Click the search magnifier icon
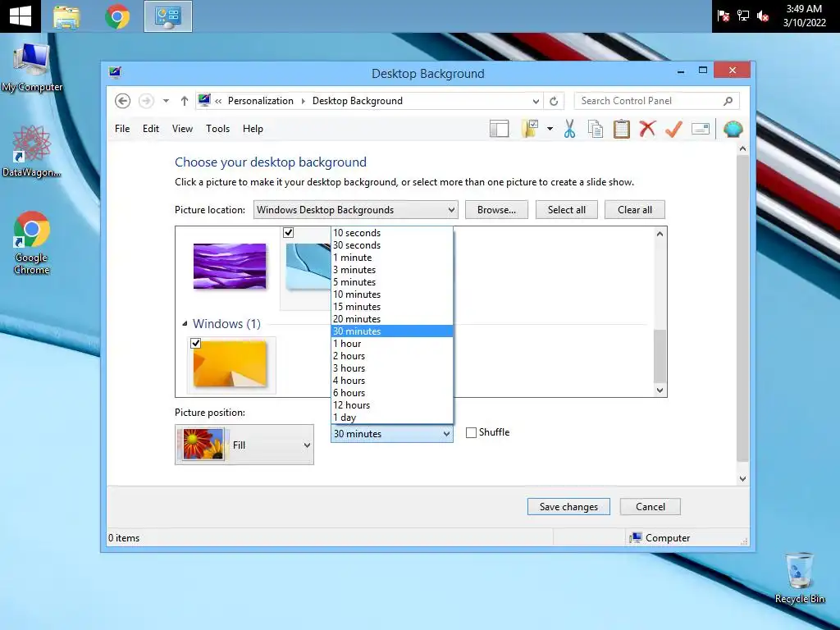This screenshot has width=840, height=630. [728, 101]
